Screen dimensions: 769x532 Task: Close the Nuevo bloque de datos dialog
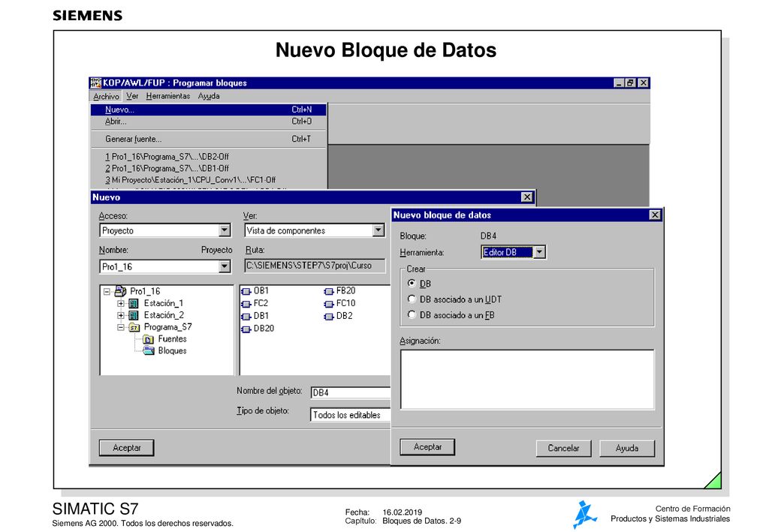pyautogui.click(x=655, y=215)
